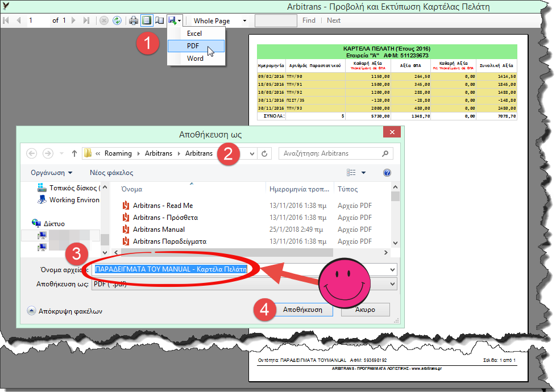Click folder icon in address bar

pos(88,153)
